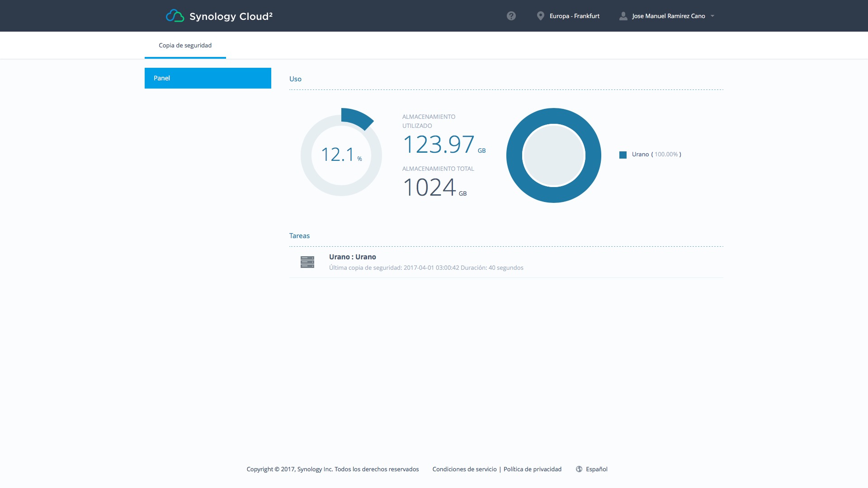868x488 pixels.
Task: Click the Urano legend color swatch
Action: (623, 155)
